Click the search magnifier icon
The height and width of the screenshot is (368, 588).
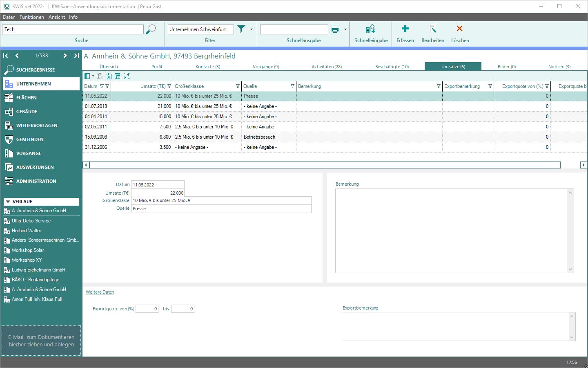point(151,29)
